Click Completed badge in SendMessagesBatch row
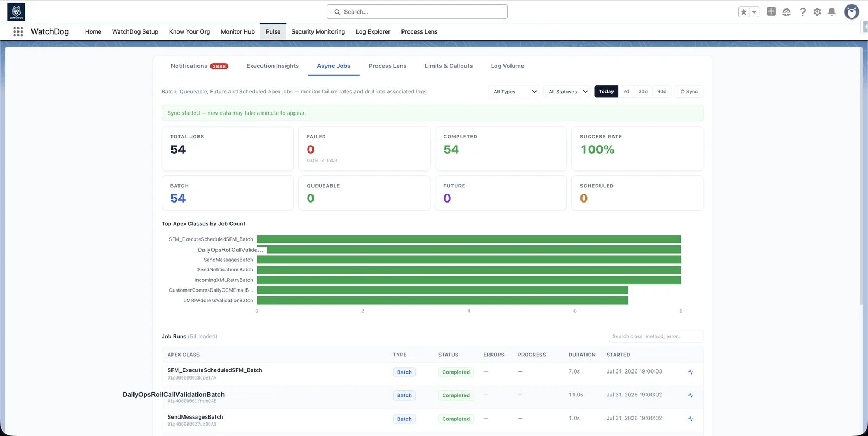 click(456, 419)
